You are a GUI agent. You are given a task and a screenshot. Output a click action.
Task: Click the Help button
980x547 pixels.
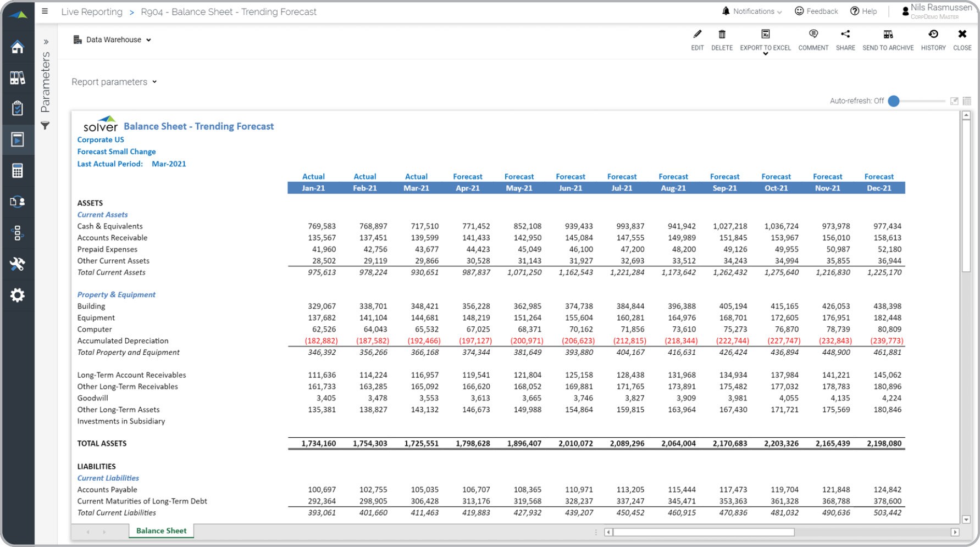click(x=863, y=12)
